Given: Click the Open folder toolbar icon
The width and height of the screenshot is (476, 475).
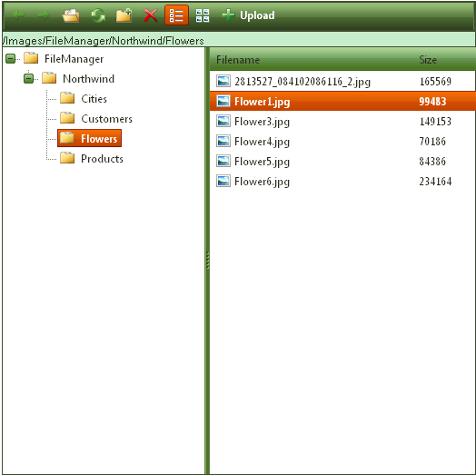Looking at the screenshot, I should pyautogui.click(x=71, y=15).
